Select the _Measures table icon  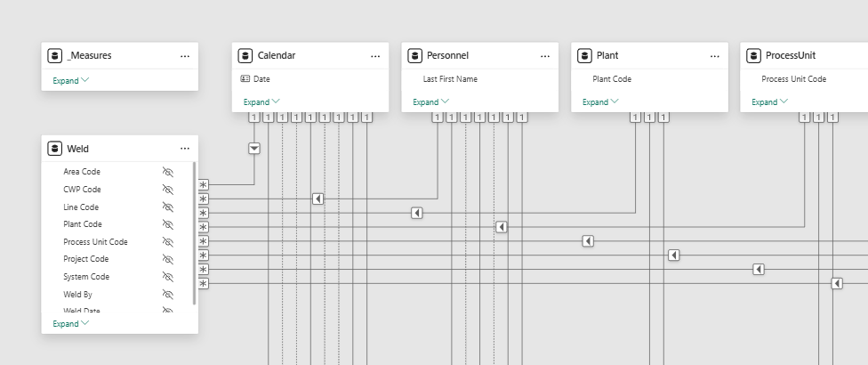(54, 56)
